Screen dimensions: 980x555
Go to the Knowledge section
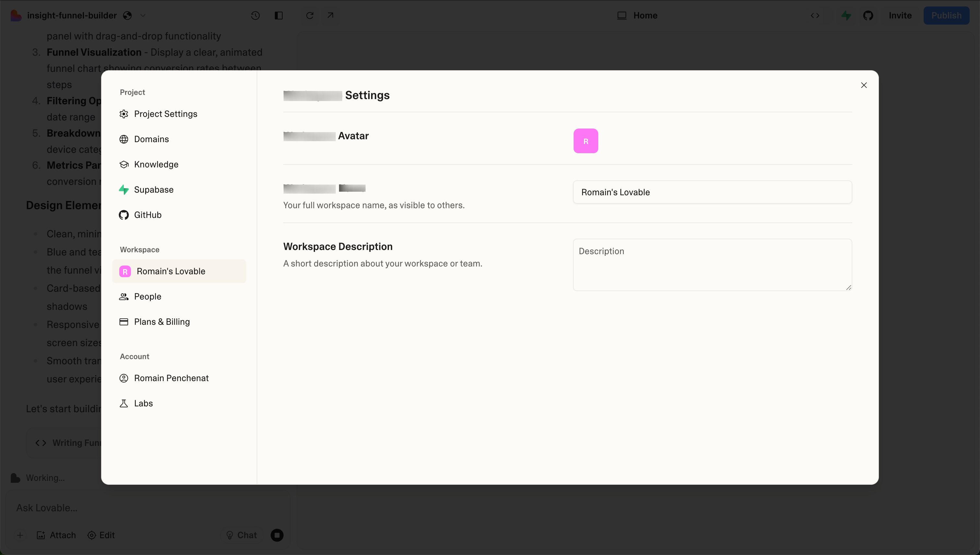click(x=179, y=164)
